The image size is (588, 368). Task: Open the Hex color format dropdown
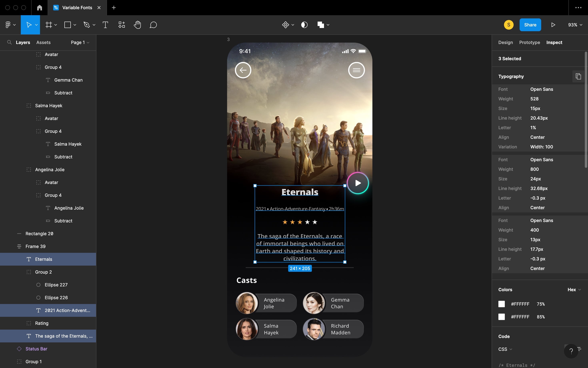point(574,290)
